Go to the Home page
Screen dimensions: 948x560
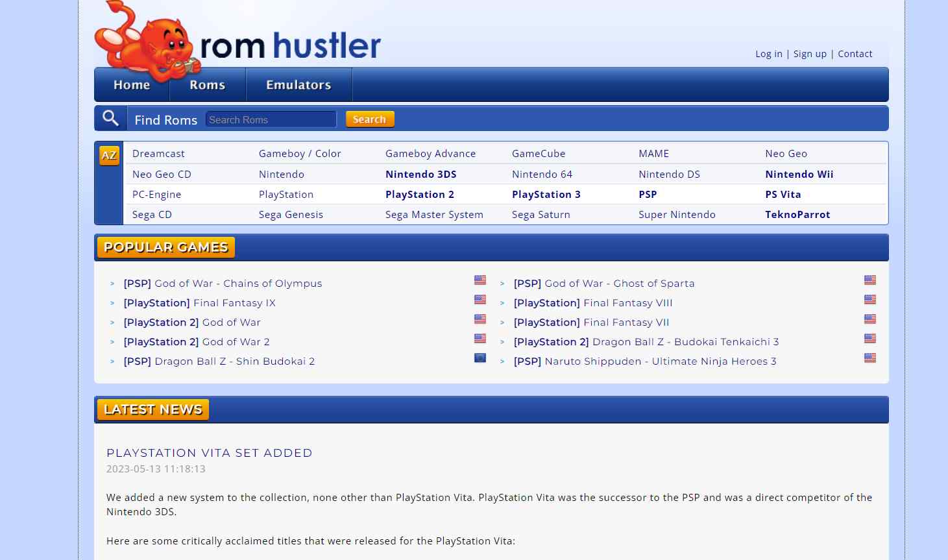131,84
